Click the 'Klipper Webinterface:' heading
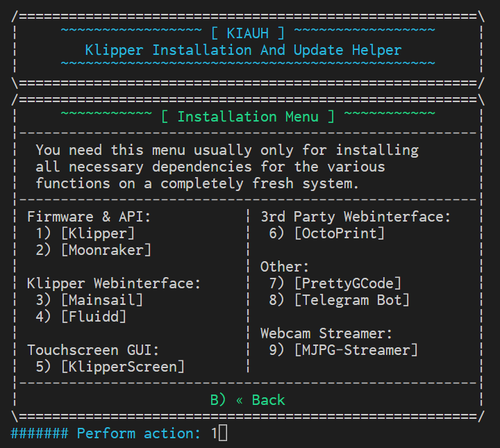 [114, 283]
